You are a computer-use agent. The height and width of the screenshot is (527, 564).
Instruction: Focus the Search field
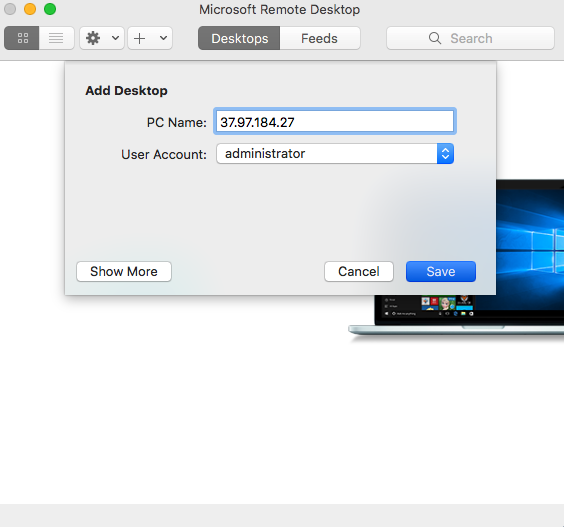[470, 38]
